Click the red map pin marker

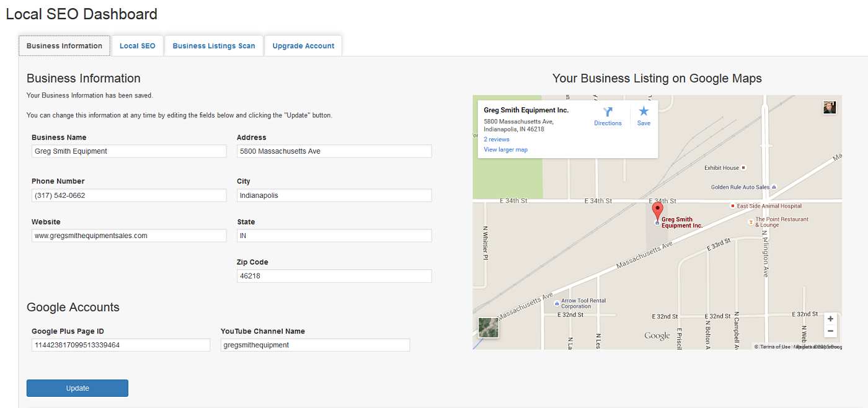pyautogui.click(x=658, y=211)
